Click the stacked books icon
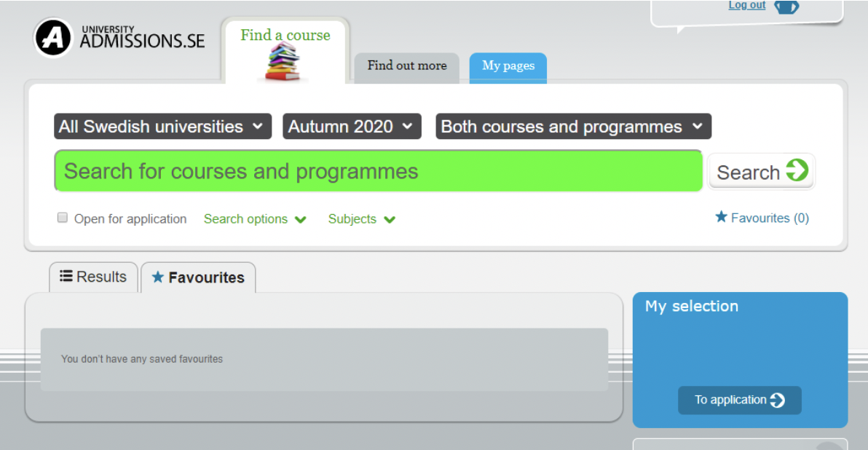This screenshot has height=450, width=868. tap(283, 63)
